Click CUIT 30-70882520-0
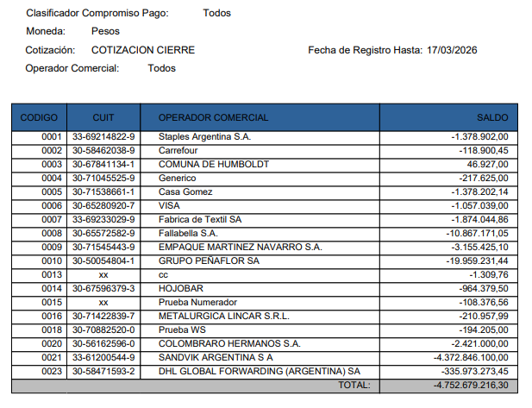This screenshot has width=532, height=408. click(x=103, y=330)
